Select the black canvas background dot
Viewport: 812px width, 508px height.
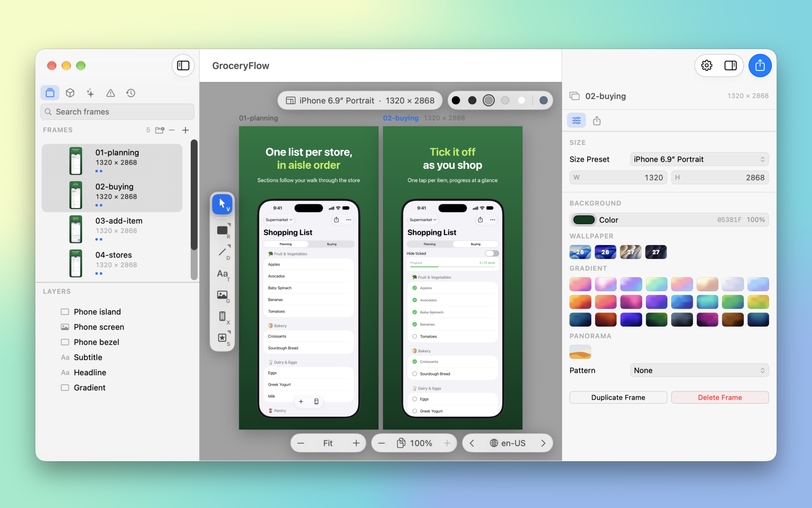456,100
